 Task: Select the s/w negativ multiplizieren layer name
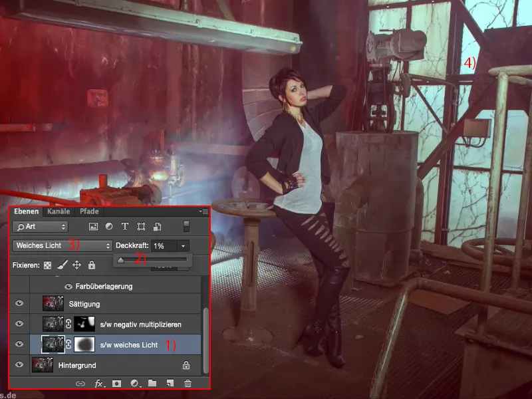pyautogui.click(x=141, y=325)
